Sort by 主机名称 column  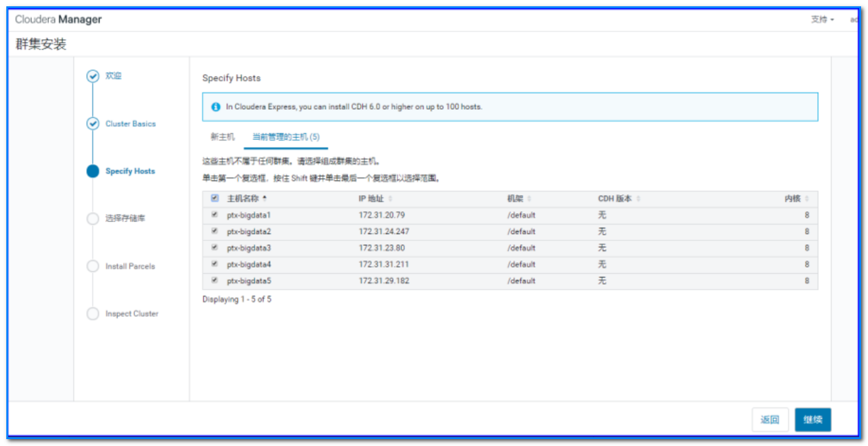click(x=247, y=199)
